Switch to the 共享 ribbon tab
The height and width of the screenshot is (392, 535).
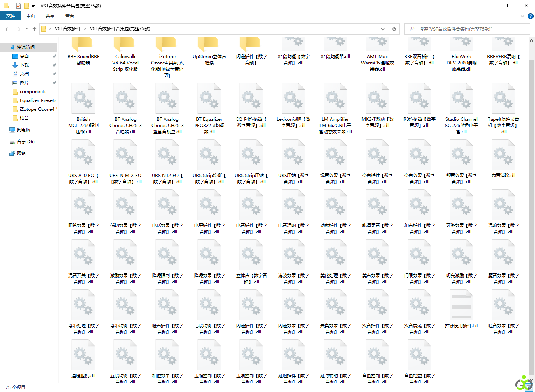(x=50, y=16)
